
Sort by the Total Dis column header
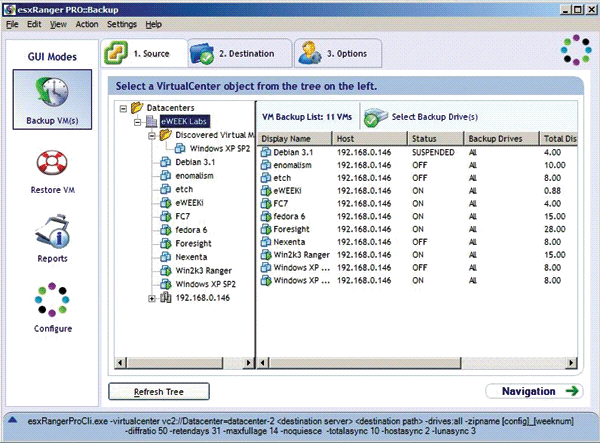[558, 138]
